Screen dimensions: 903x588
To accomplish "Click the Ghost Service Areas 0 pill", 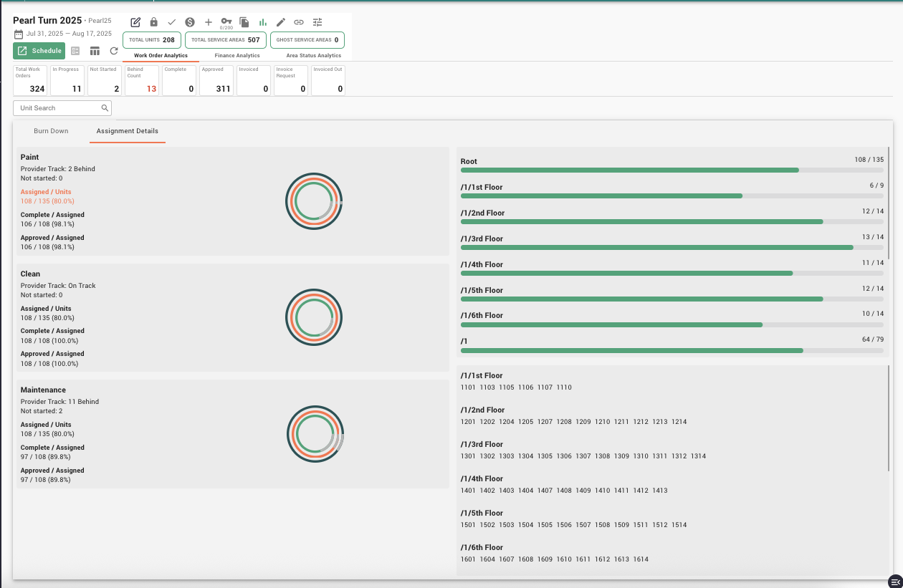I will point(307,40).
